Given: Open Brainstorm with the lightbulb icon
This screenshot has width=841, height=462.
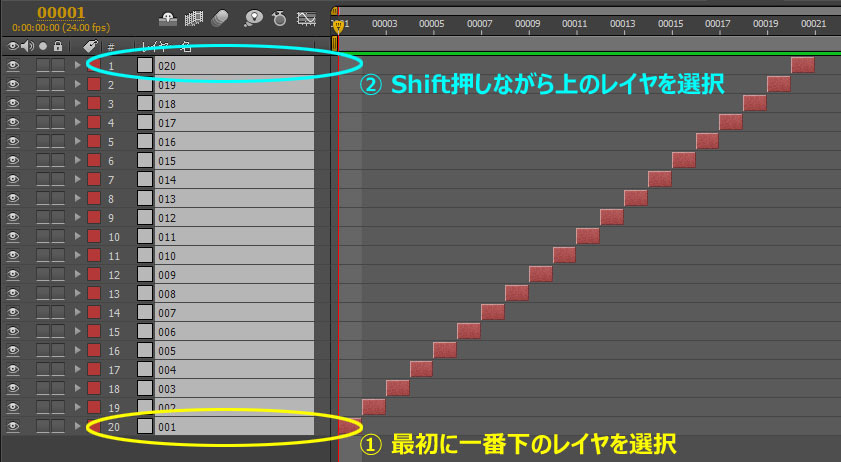Looking at the screenshot, I should click(254, 17).
